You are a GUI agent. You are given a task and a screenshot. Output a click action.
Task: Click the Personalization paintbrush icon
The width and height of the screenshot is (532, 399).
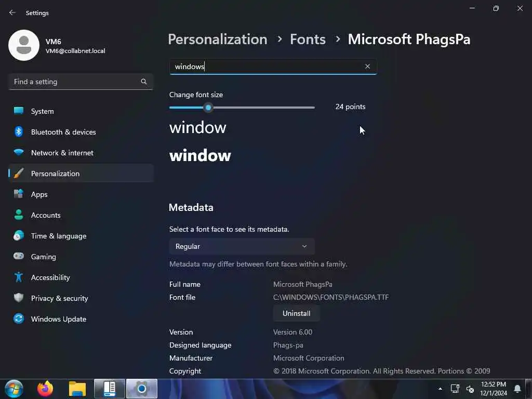tap(19, 173)
